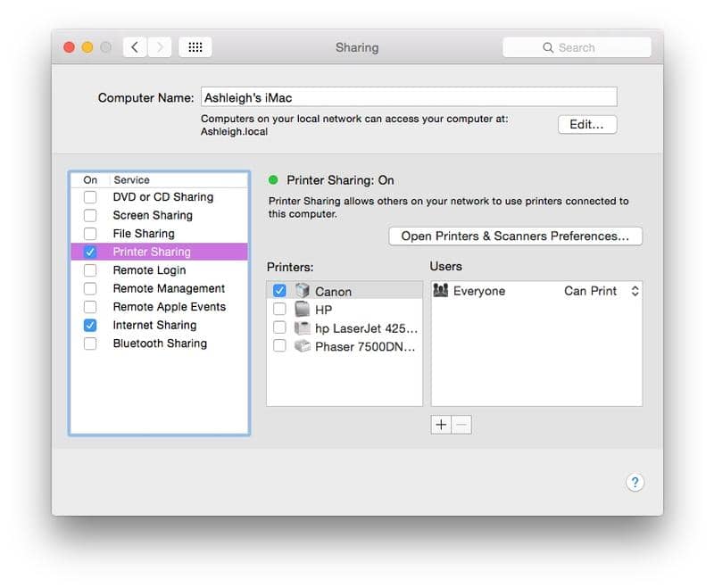Click the search magnifier icon

(x=547, y=46)
